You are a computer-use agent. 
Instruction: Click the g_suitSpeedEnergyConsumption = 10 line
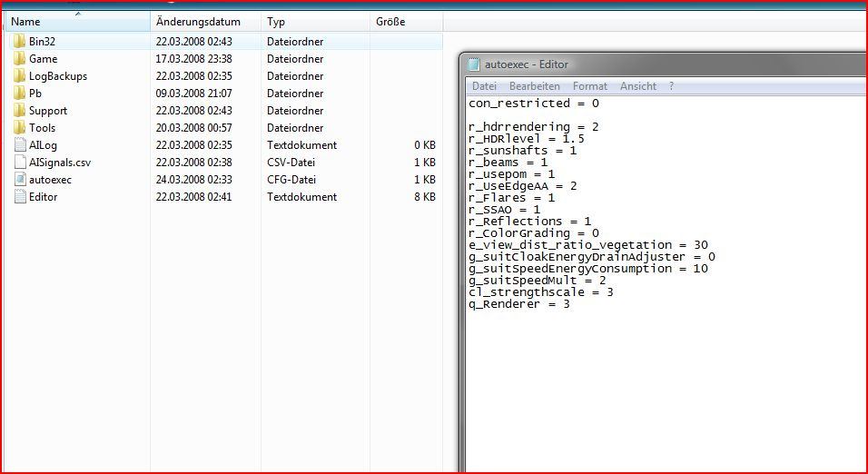(x=588, y=269)
